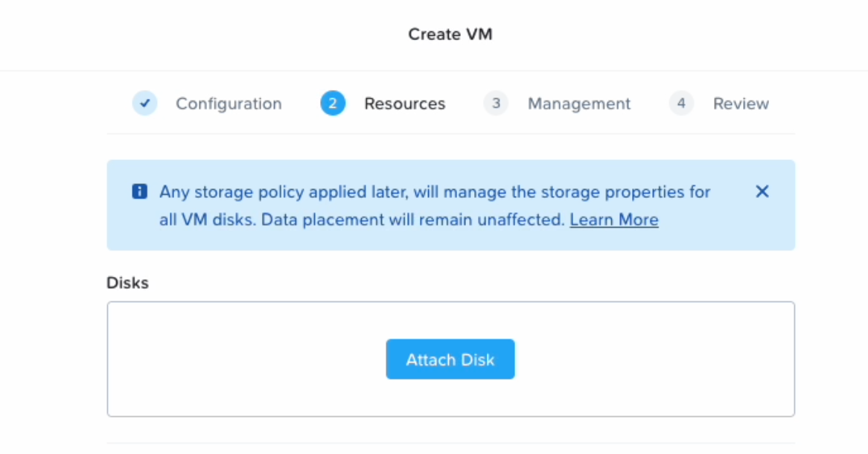Navigate to the Review step
The height and width of the screenshot is (454, 868).
point(740,103)
